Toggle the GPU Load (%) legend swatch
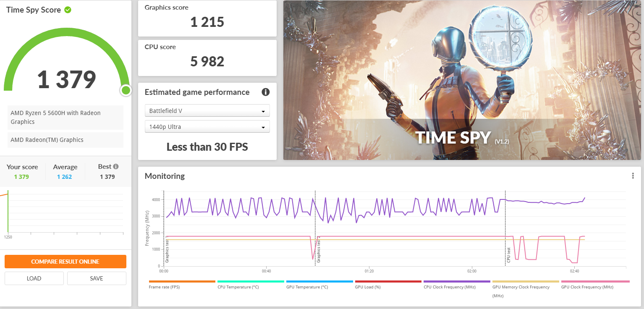644x309 pixels. click(x=388, y=282)
